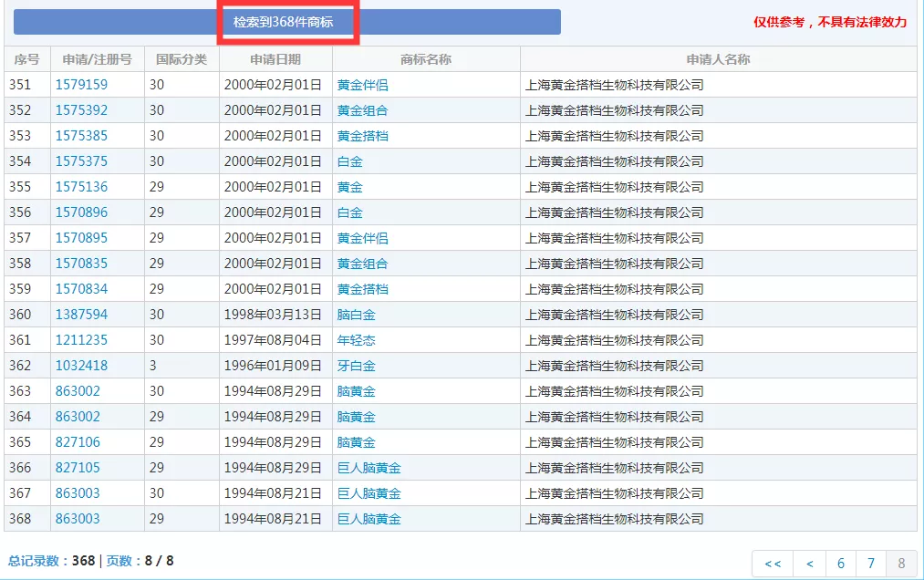
Task: Go to first page with << button
Action: [773, 564]
